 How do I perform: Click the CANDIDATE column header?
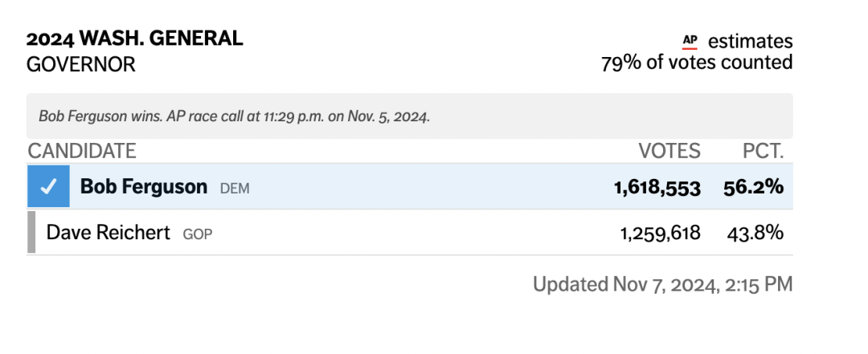(82, 151)
